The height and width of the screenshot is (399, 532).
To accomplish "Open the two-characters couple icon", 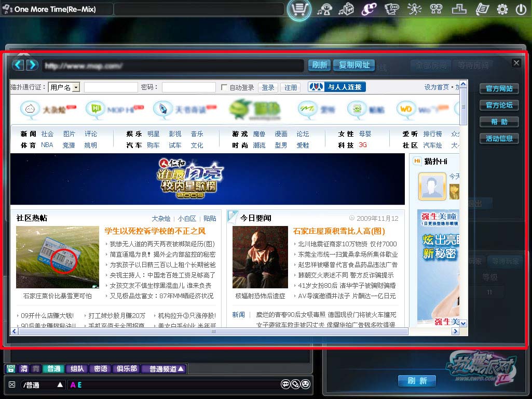I will (x=436, y=9).
